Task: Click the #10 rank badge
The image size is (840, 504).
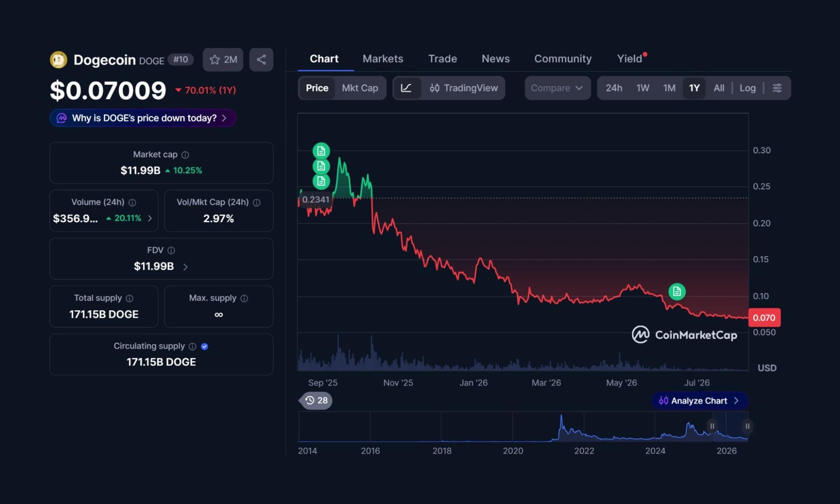Action: (181, 59)
